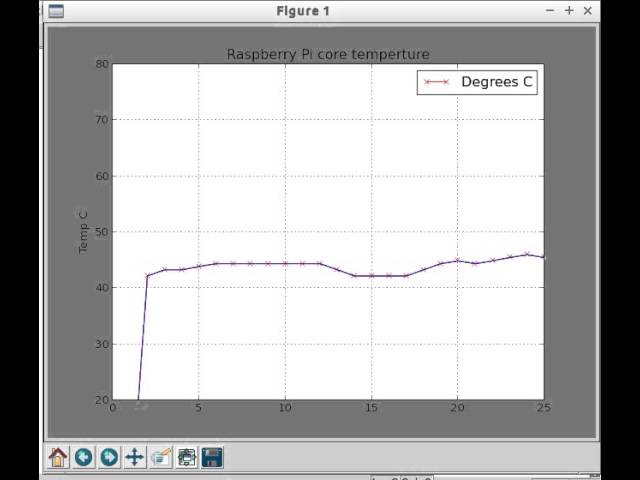This screenshot has height=480, width=640.
Task: Click the y-axis tick label 50
Action: pyautogui.click(x=102, y=232)
